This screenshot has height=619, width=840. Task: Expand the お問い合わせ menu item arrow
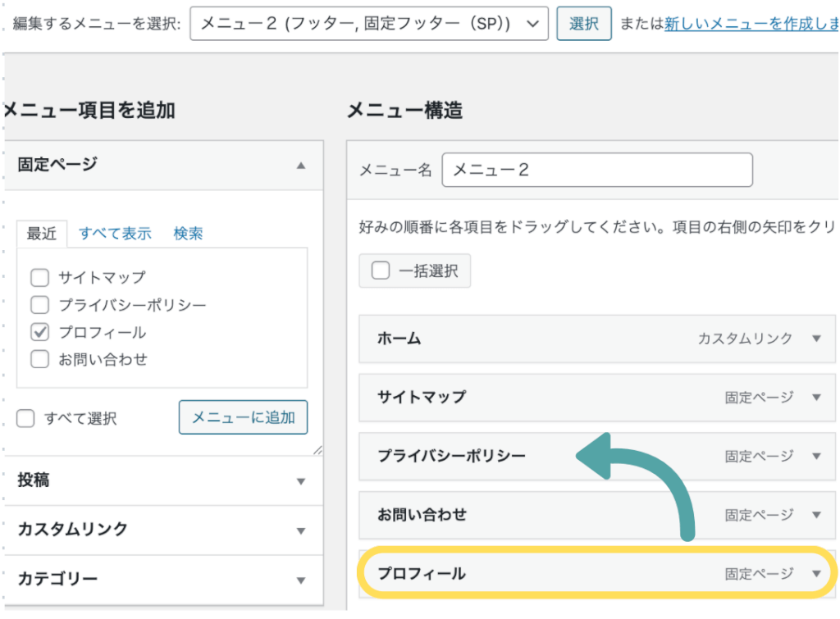[815, 516]
